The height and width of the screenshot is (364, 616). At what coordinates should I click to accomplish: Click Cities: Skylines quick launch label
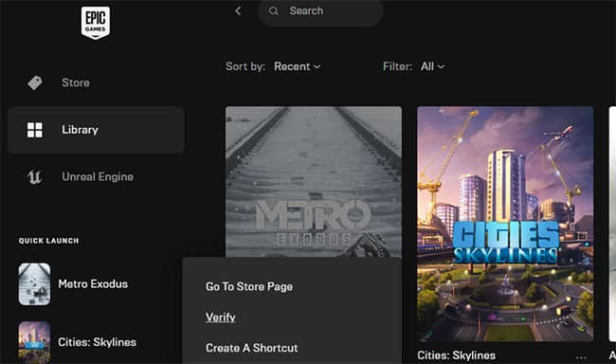click(x=97, y=342)
